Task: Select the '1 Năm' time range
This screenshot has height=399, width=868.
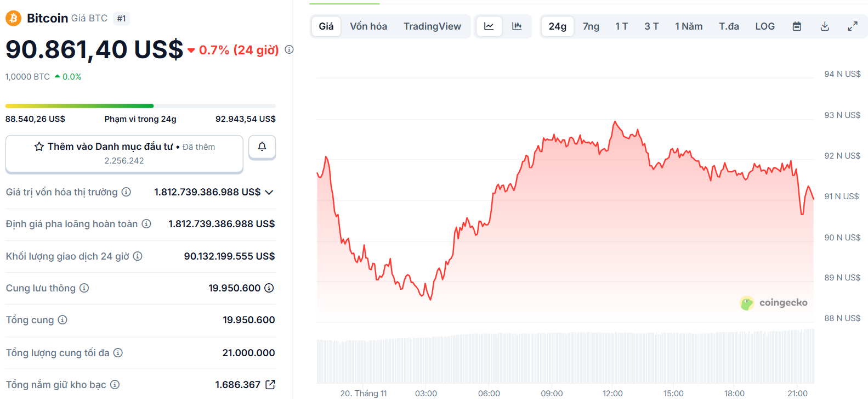Action: pos(689,26)
